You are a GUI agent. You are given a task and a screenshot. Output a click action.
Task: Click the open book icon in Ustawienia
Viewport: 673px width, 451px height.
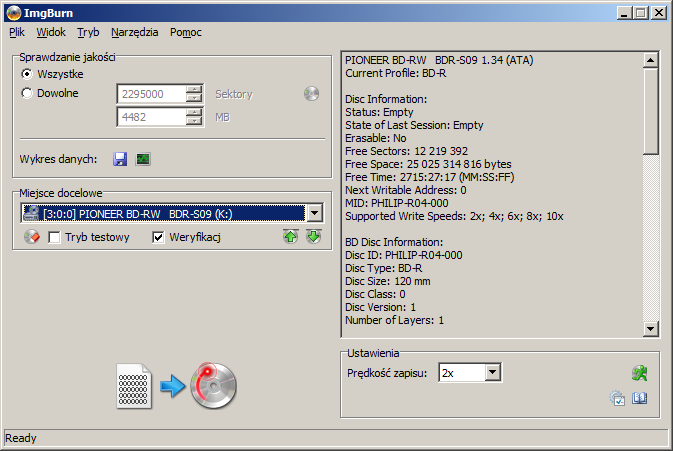coord(640,398)
